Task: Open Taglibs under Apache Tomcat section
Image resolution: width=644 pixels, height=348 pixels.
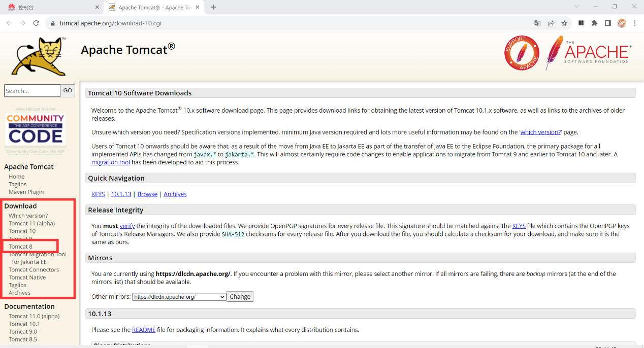Action: (18, 184)
